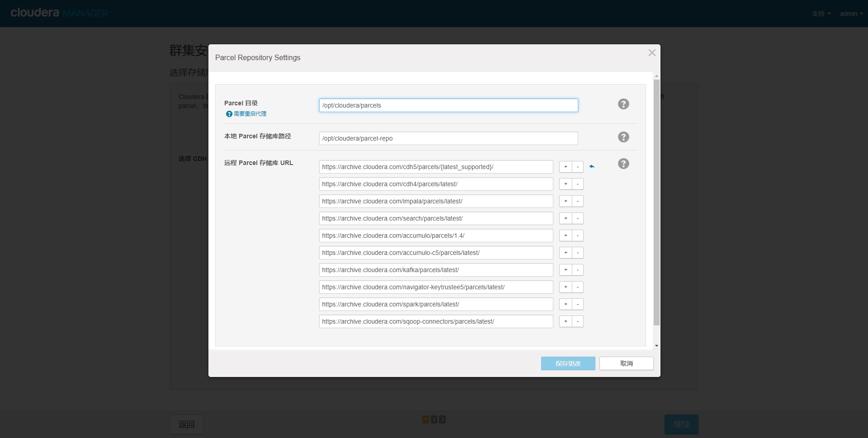The width and height of the screenshot is (868, 438).
Task: Edit the cdh5 parcels URL field
Action: coord(436,167)
